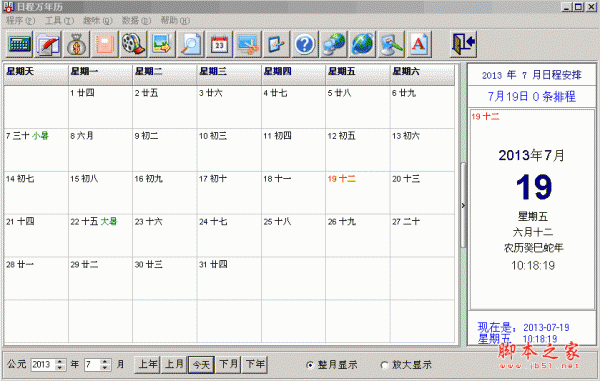Click the 农历癸巳蛇年 text
This screenshot has width=600, height=381.
(533, 248)
